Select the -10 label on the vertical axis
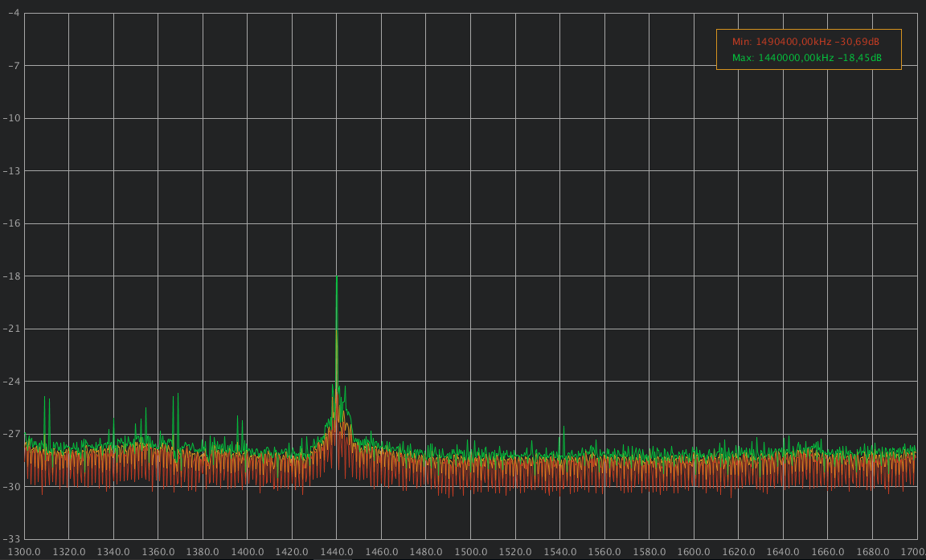 (10, 118)
